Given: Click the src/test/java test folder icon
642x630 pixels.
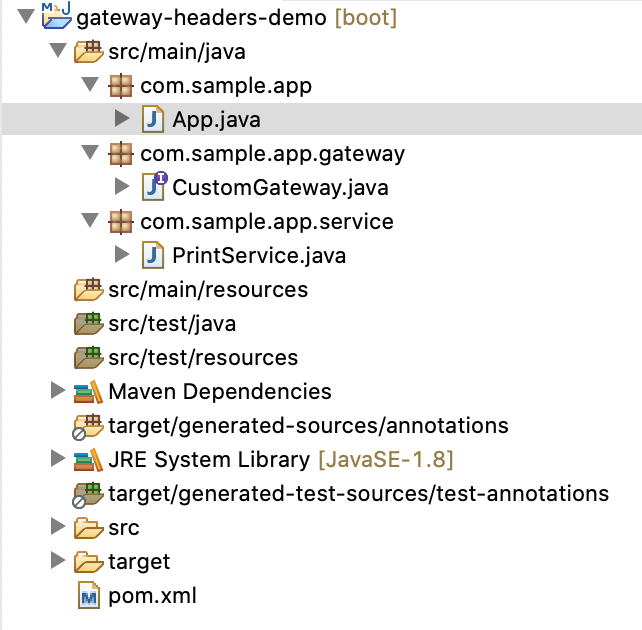Looking at the screenshot, I should (x=88, y=323).
